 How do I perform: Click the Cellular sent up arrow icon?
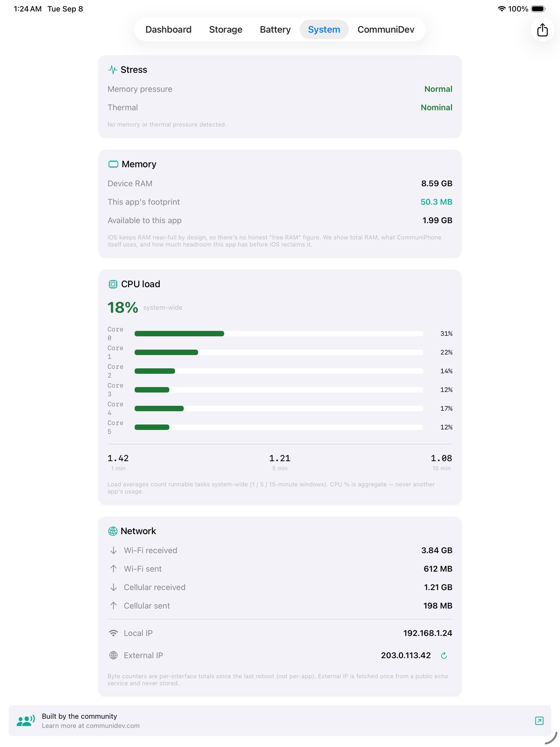click(113, 606)
